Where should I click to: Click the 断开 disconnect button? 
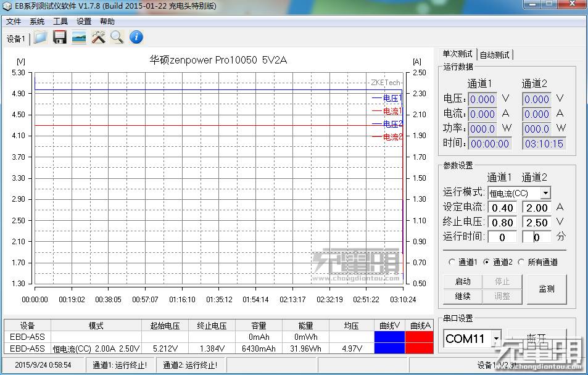(x=537, y=339)
